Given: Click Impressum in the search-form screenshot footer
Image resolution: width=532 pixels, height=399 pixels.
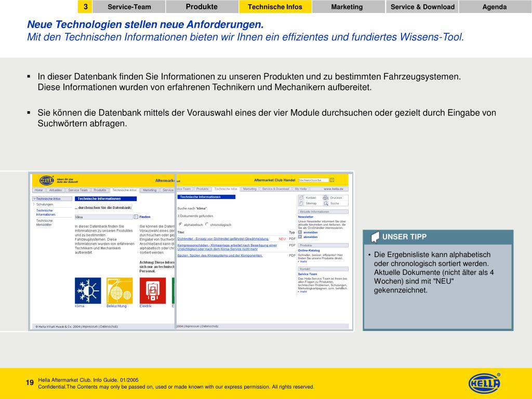Looking at the screenshot, I should coord(90,326).
